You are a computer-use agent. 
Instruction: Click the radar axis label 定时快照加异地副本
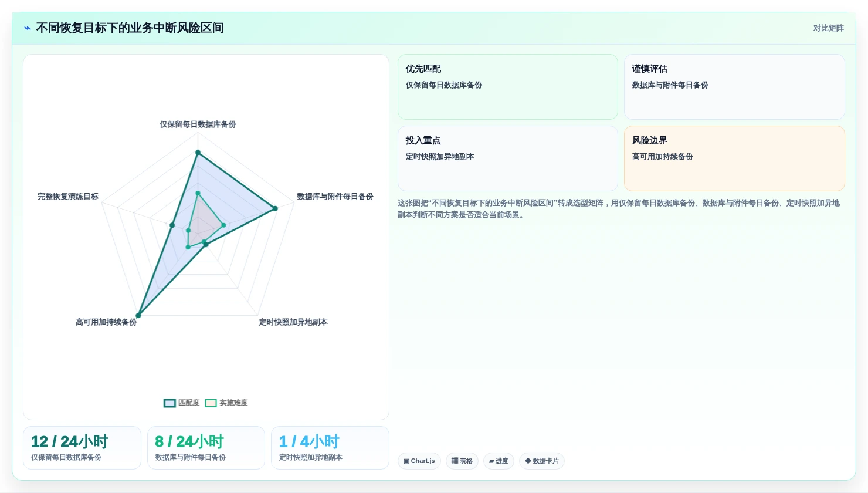(x=293, y=322)
